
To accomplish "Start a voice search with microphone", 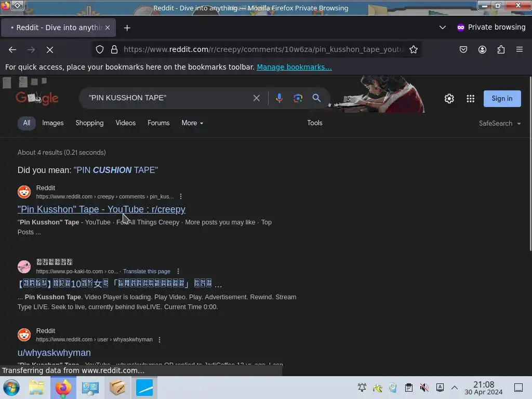I will (x=279, y=98).
